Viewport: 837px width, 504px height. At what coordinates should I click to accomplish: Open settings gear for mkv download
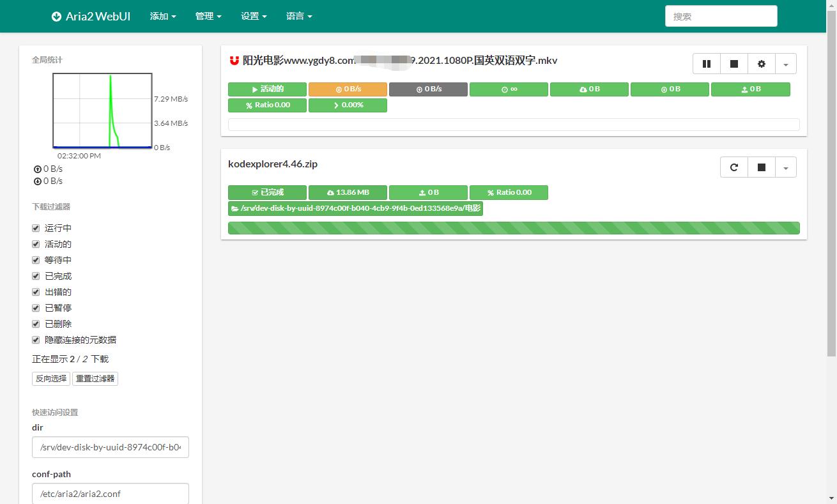[761, 64]
